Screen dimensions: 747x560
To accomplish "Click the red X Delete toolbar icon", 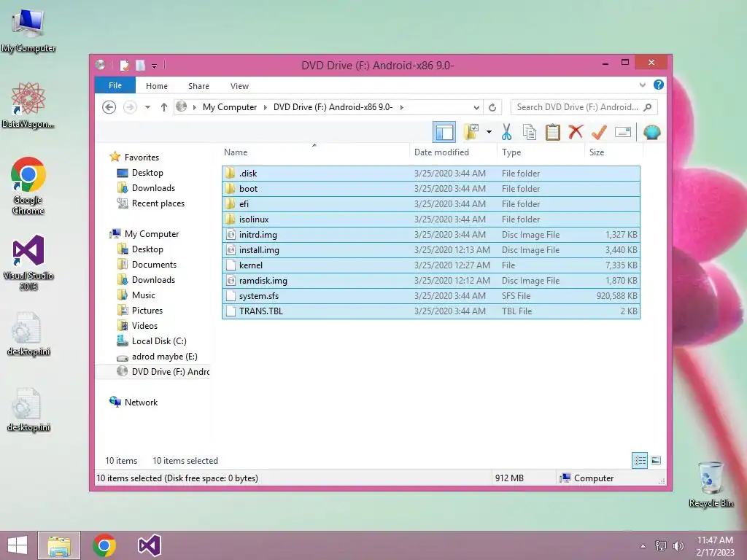I will point(576,131).
